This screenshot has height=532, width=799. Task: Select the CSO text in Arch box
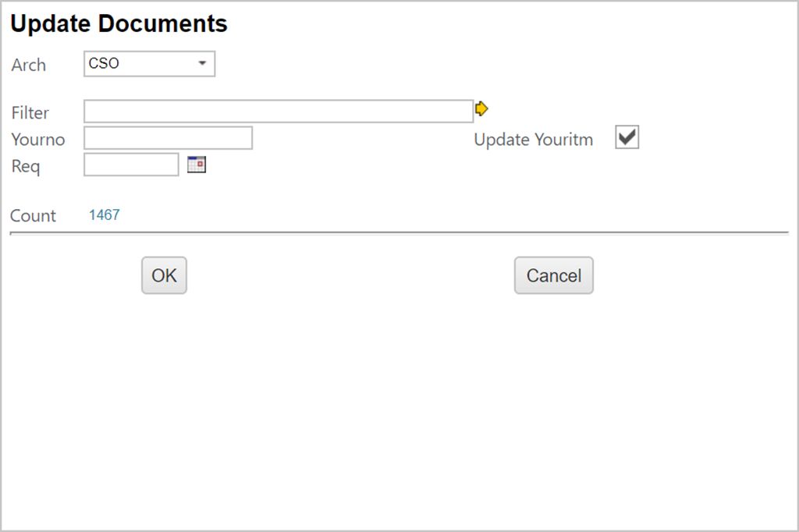104,64
